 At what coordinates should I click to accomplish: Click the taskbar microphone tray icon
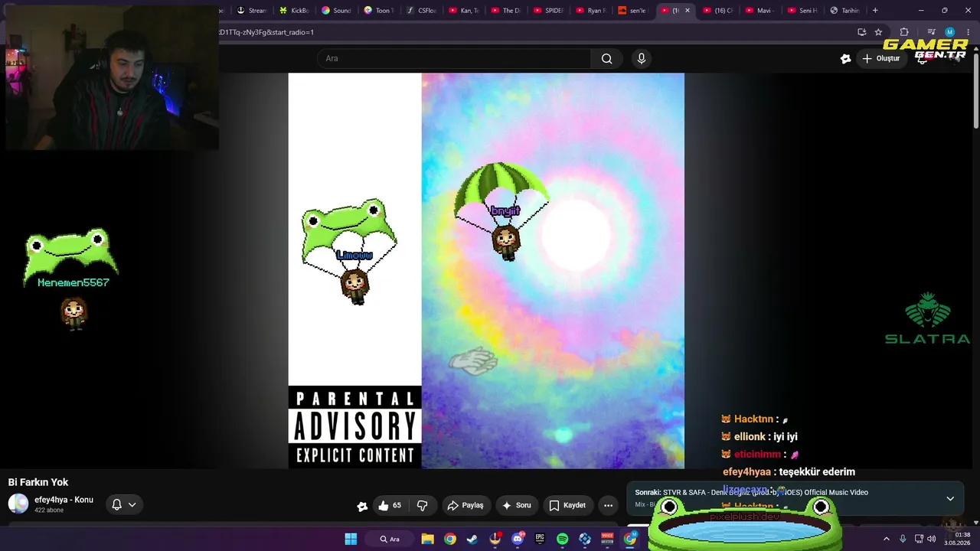[903, 539]
